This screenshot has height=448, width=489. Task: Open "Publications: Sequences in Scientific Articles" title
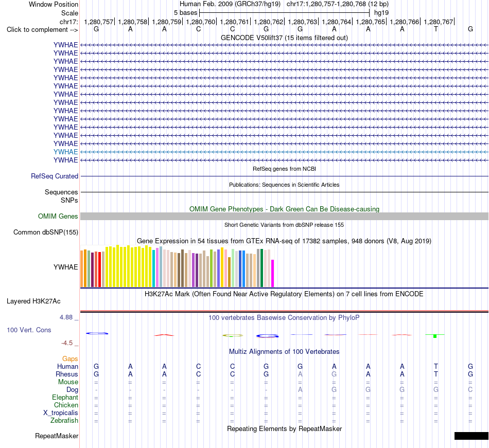pyautogui.click(x=284, y=185)
